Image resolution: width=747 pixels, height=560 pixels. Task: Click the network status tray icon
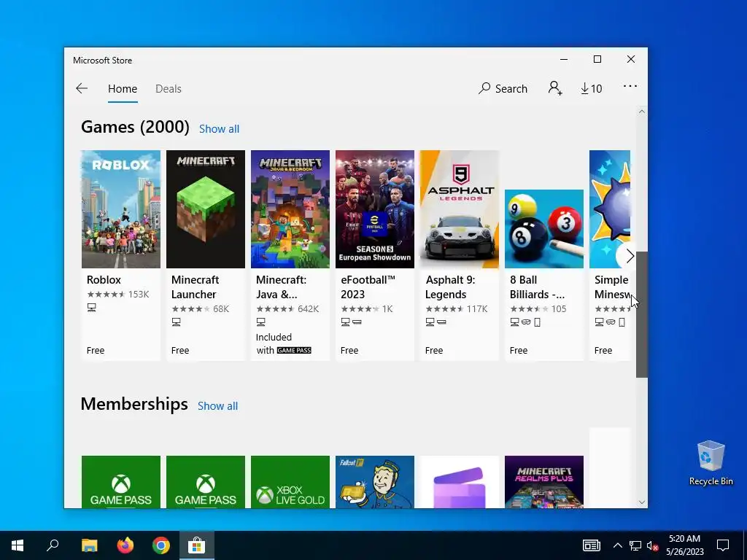635,545
